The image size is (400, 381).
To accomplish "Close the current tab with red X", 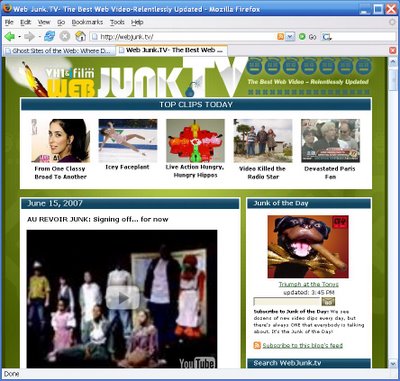I will 393,50.
